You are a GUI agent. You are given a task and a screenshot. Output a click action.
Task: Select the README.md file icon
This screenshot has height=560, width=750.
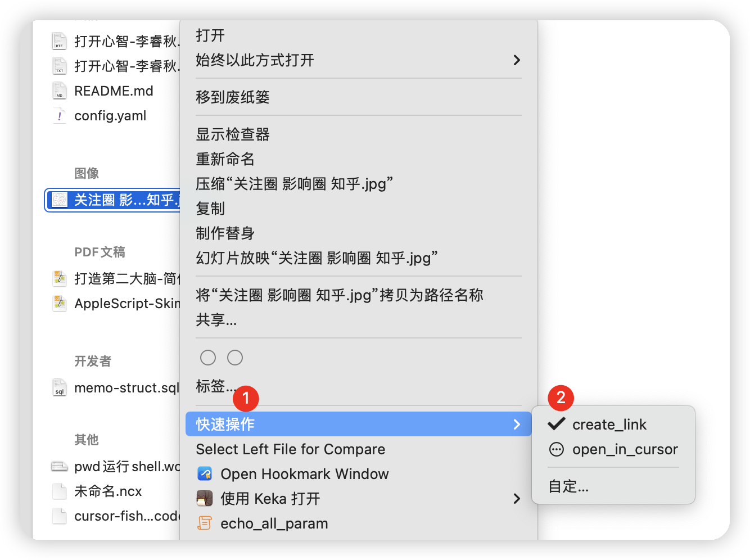(x=60, y=91)
